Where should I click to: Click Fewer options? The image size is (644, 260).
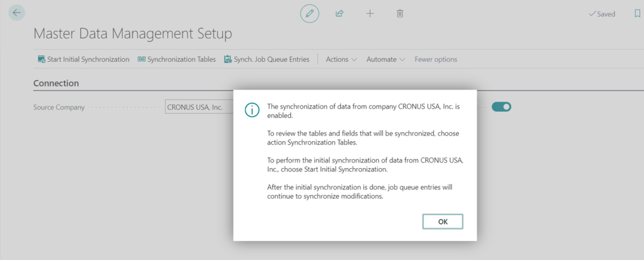[436, 59]
